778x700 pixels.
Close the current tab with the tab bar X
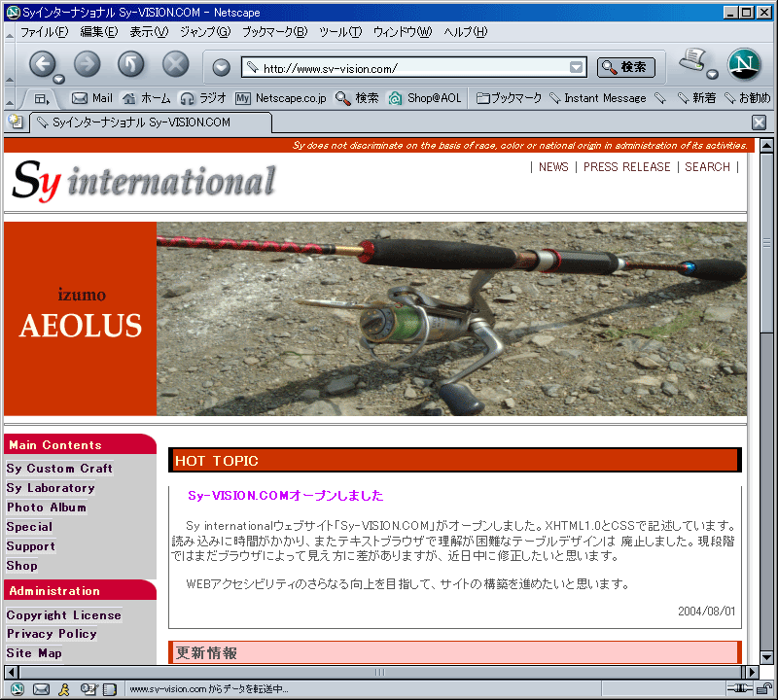point(759,122)
